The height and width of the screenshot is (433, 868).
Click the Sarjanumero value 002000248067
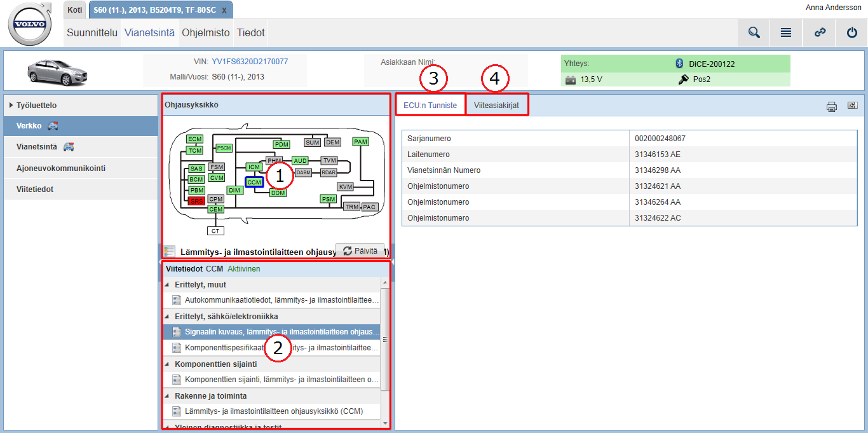point(660,139)
